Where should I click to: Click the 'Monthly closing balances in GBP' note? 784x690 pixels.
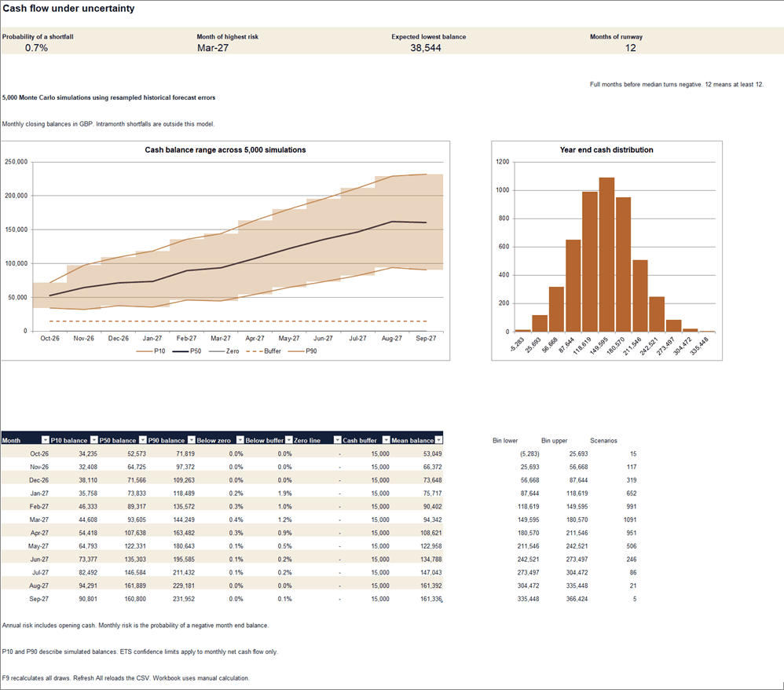pos(108,124)
